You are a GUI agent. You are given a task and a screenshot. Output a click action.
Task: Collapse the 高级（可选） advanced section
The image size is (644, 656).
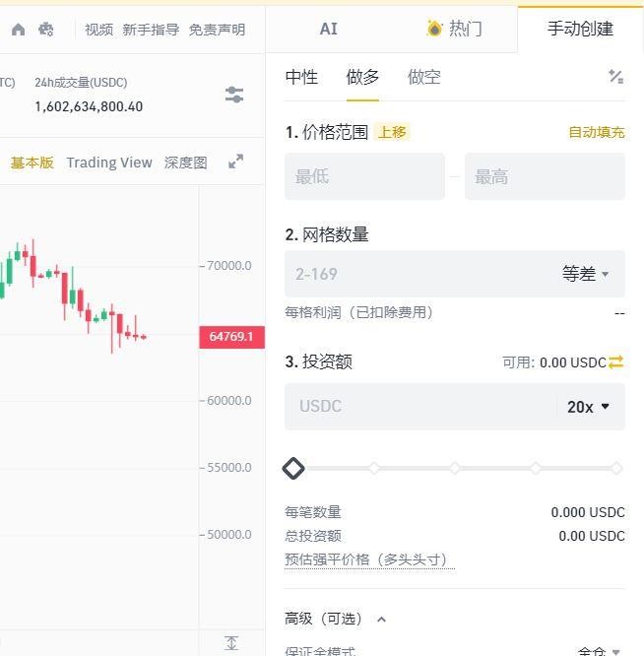382,620
